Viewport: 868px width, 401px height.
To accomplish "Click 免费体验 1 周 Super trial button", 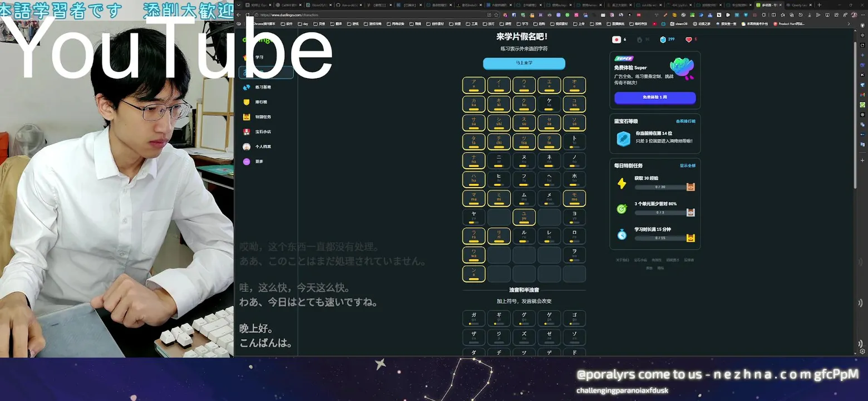I will (x=655, y=97).
